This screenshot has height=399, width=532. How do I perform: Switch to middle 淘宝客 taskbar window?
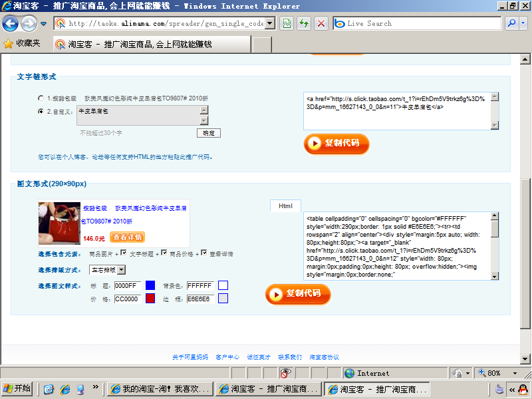269,389
